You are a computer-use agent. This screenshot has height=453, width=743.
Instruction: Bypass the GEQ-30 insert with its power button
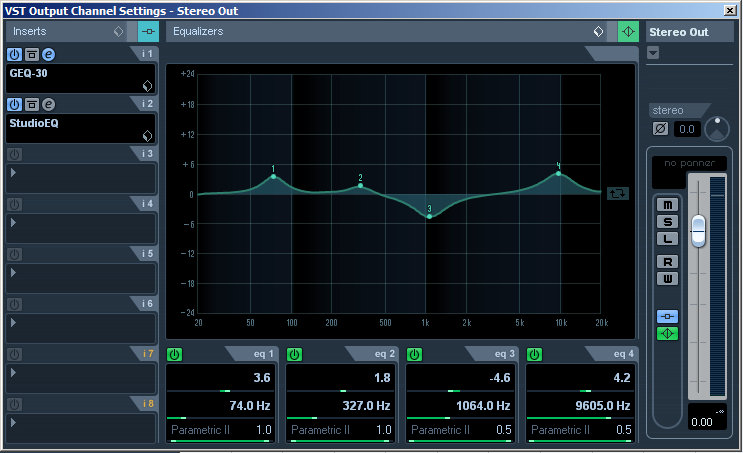pyautogui.click(x=15, y=54)
